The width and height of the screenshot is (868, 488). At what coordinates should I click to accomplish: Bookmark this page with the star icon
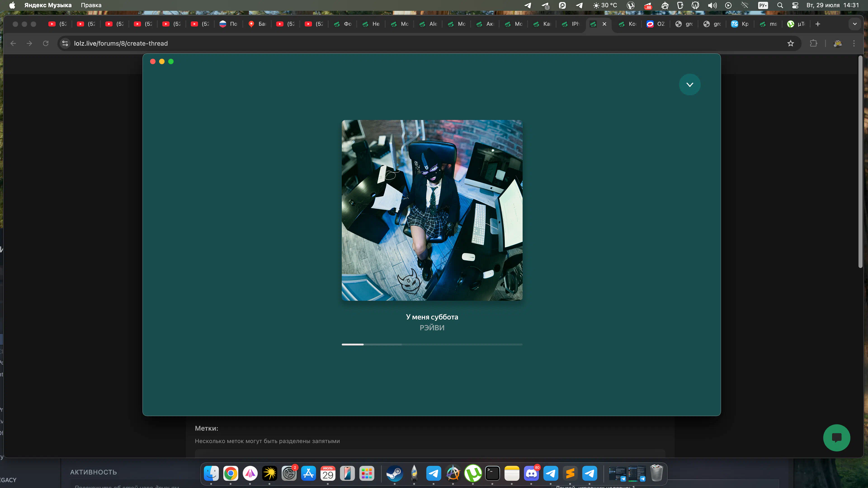(790, 43)
